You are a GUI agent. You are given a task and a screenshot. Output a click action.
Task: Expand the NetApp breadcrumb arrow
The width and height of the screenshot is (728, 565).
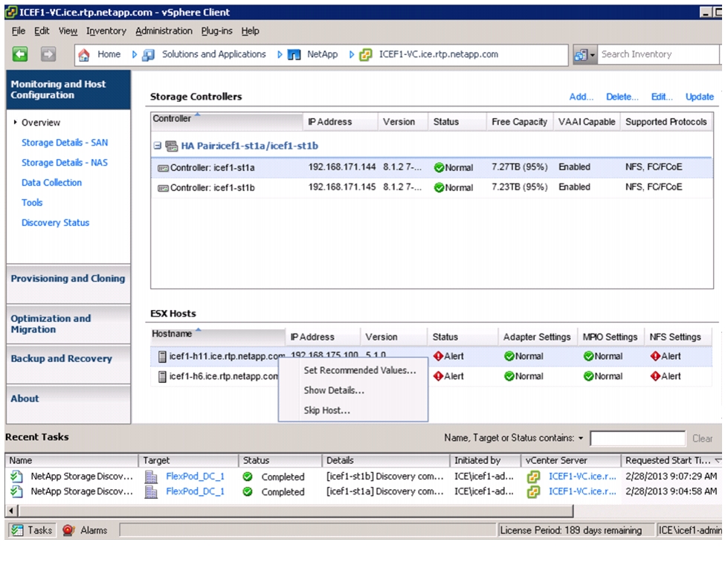coord(352,55)
